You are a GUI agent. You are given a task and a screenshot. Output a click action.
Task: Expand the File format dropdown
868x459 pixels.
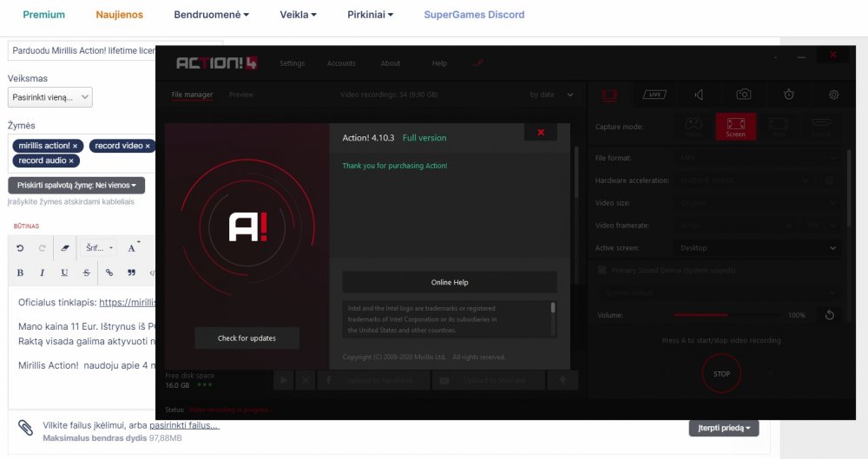757,158
